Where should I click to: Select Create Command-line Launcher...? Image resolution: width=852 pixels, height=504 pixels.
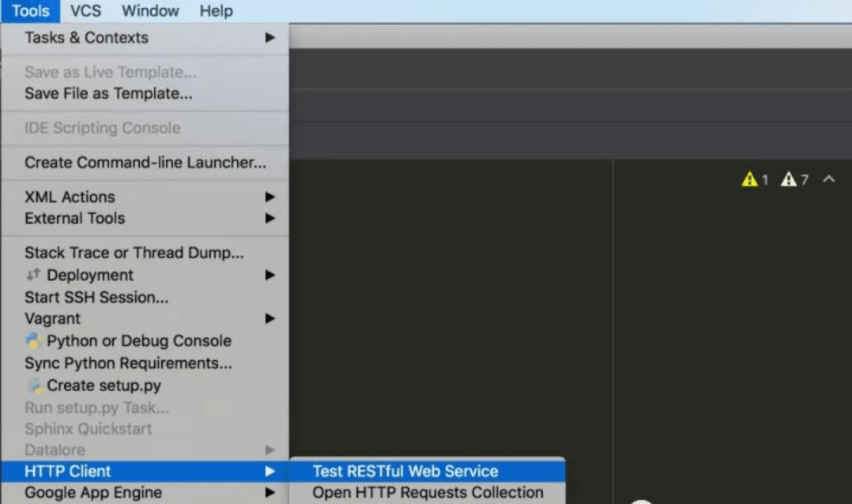tap(145, 163)
